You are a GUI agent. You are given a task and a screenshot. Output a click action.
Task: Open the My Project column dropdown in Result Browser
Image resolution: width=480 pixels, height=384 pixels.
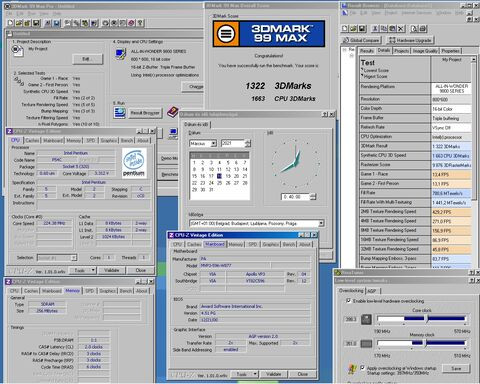[474, 59]
